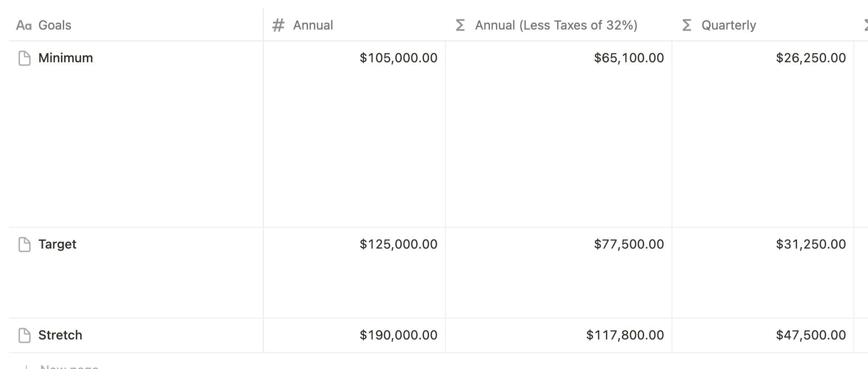Click the Aa title icon in Goals header
This screenshot has height=369, width=868.
24,25
